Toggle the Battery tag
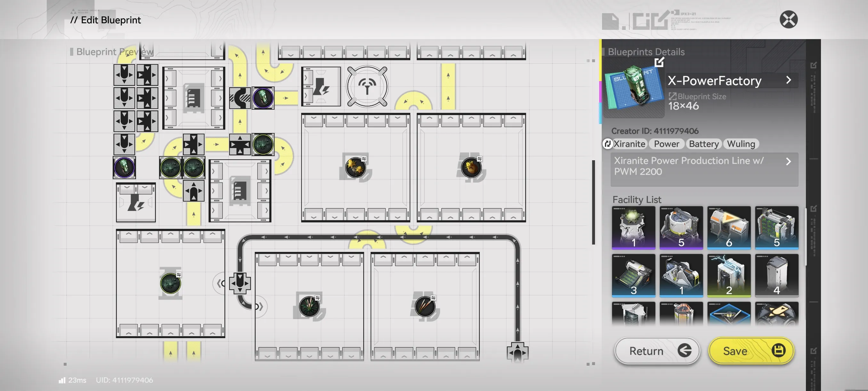 coord(703,144)
